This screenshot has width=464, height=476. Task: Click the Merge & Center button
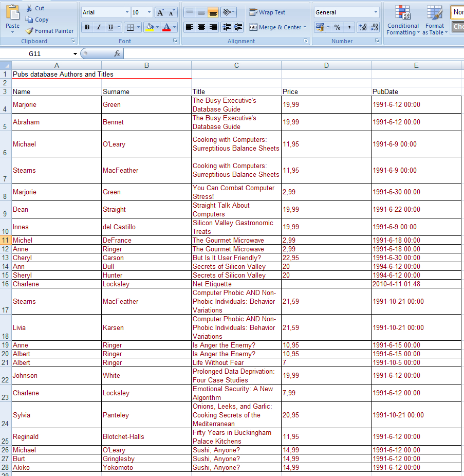[277, 27]
